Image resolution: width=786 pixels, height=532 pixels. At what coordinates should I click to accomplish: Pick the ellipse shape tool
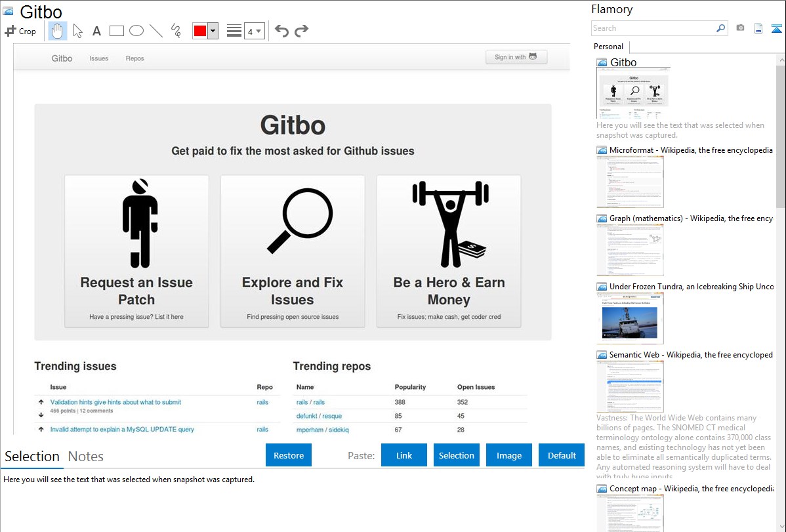click(136, 31)
